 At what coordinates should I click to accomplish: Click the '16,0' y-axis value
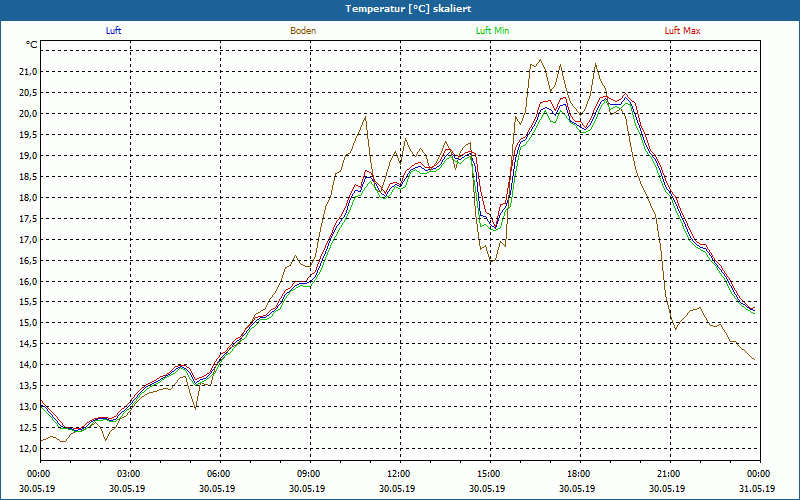pyautogui.click(x=28, y=281)
